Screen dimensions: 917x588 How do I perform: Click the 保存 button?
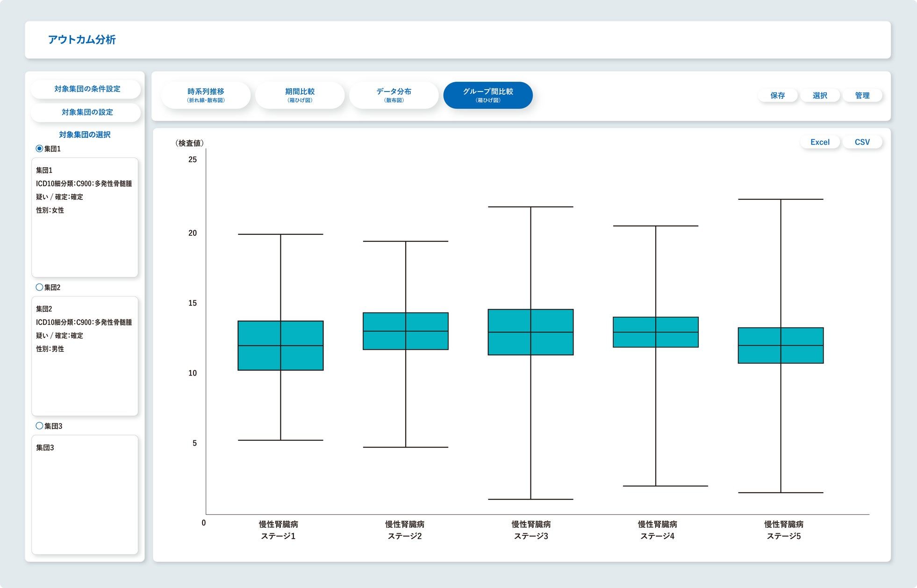(x=778, y=95)
